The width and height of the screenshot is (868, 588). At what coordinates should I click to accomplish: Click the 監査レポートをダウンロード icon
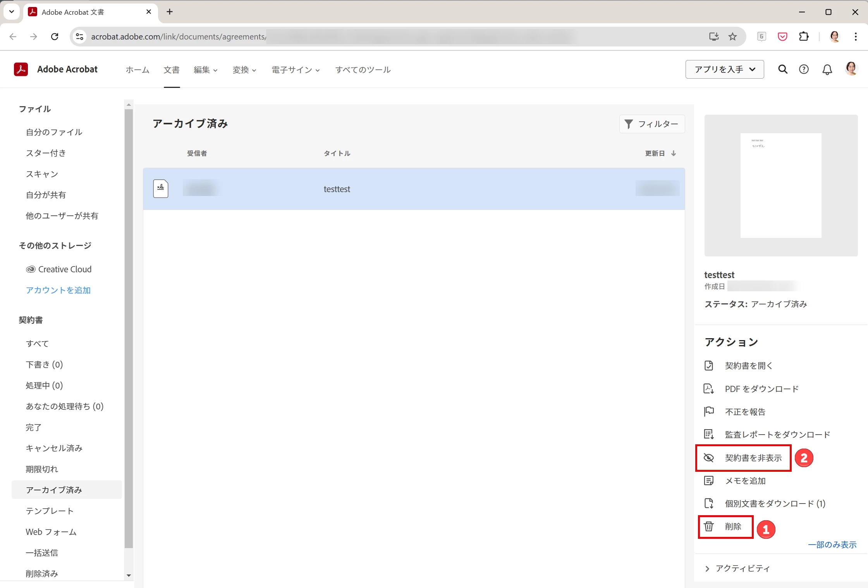[708, 434]
